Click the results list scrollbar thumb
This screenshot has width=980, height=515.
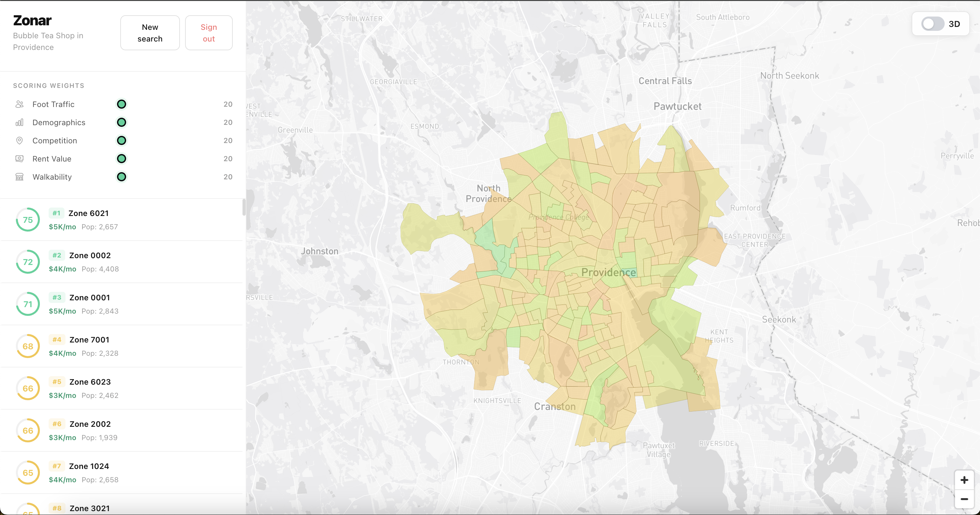[x=244, y=208]
